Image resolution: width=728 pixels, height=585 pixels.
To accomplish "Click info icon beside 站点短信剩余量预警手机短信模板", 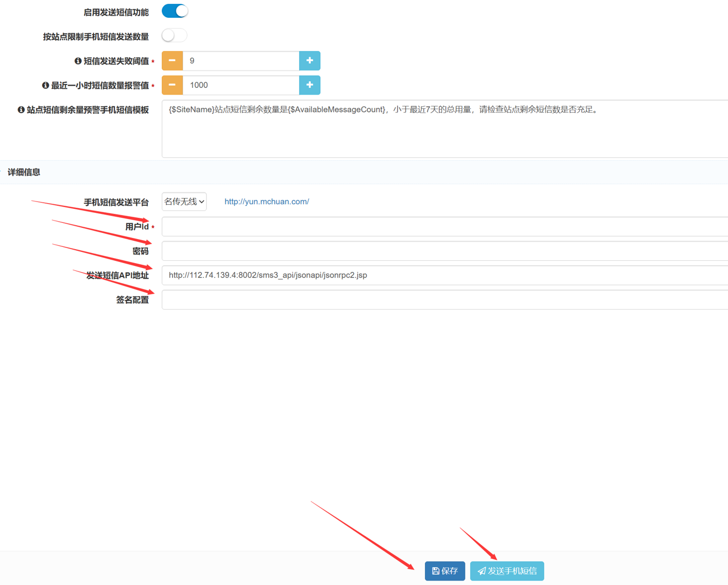I will pos(21,110).
